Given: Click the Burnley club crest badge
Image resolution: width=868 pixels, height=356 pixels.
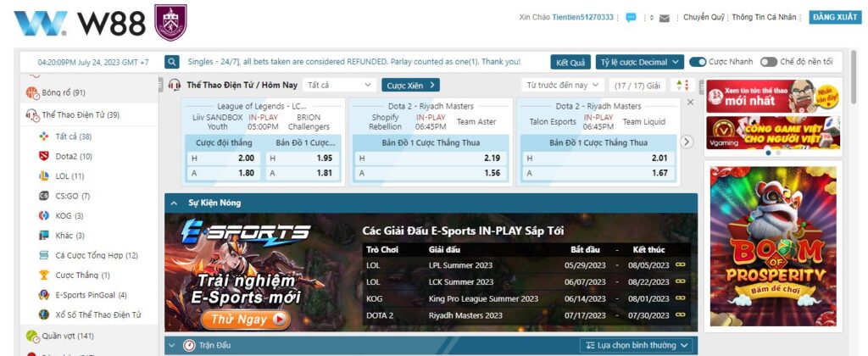Looking at the screenshot, I should click(x=170, y=23).
